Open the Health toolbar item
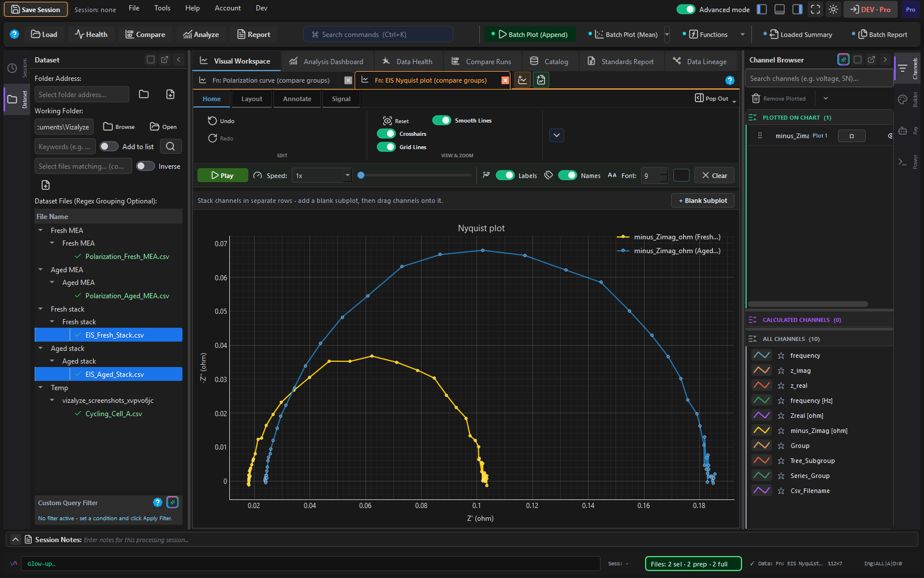924x578 pixels. 91,35
